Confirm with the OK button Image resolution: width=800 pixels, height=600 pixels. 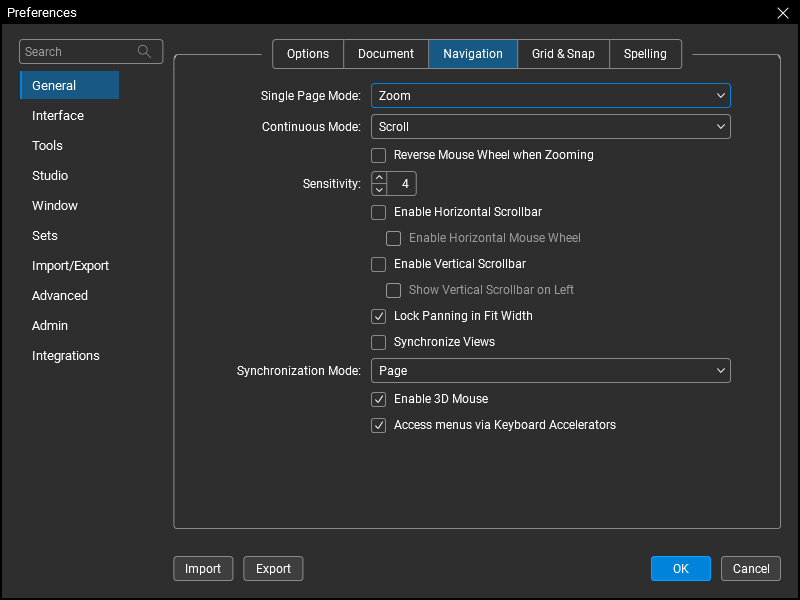click(x=681, y=568)
